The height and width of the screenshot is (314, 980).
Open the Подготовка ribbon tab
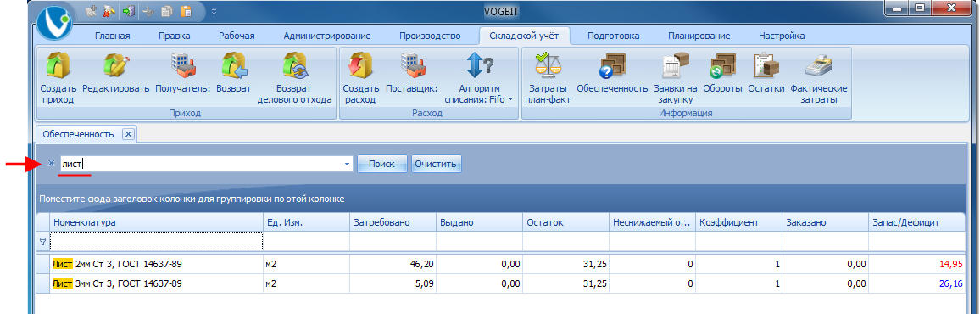tap(614, 36)
